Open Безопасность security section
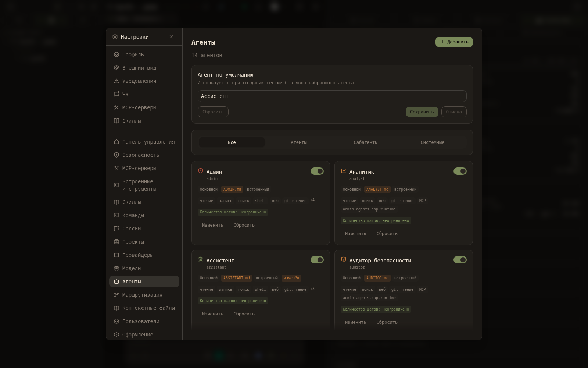 click(x=144, y=155)
